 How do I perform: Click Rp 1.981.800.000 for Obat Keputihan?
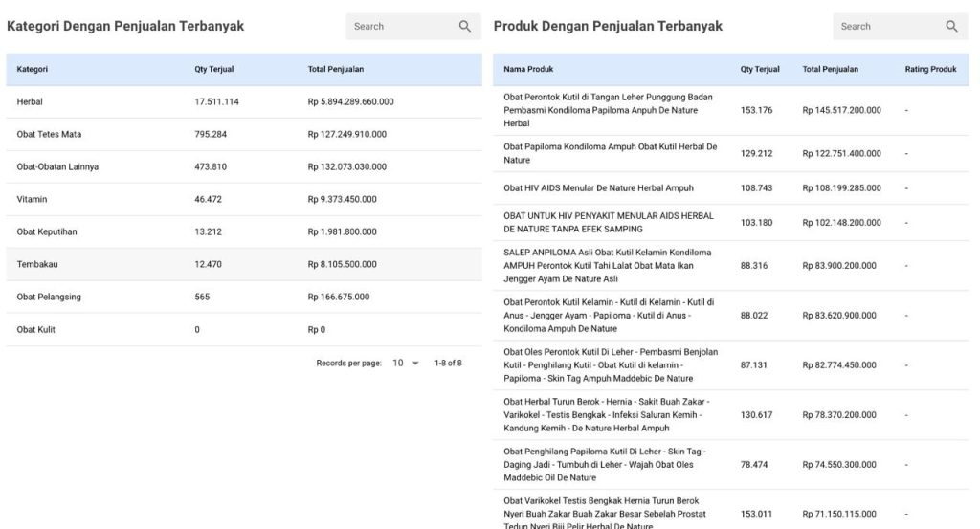pyautogui.click(x=342, y=231)
